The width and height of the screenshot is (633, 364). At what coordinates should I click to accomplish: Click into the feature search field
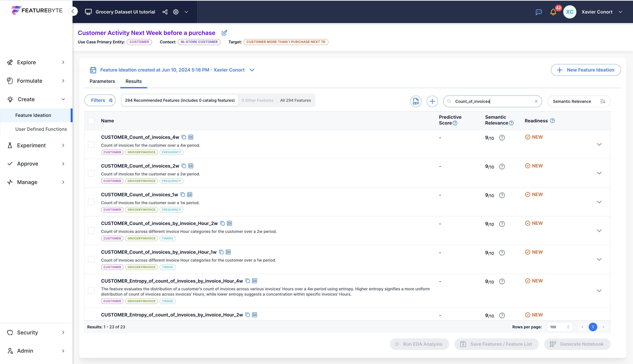pyautogui.click(x=492, y=101)
